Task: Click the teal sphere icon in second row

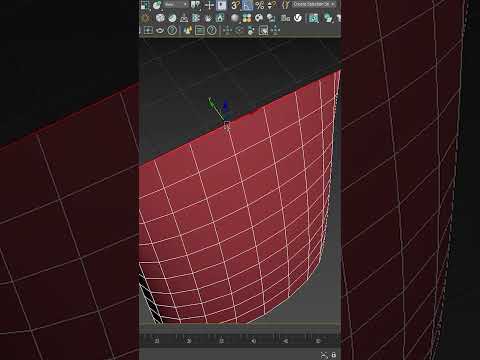Action: point(172,18)
